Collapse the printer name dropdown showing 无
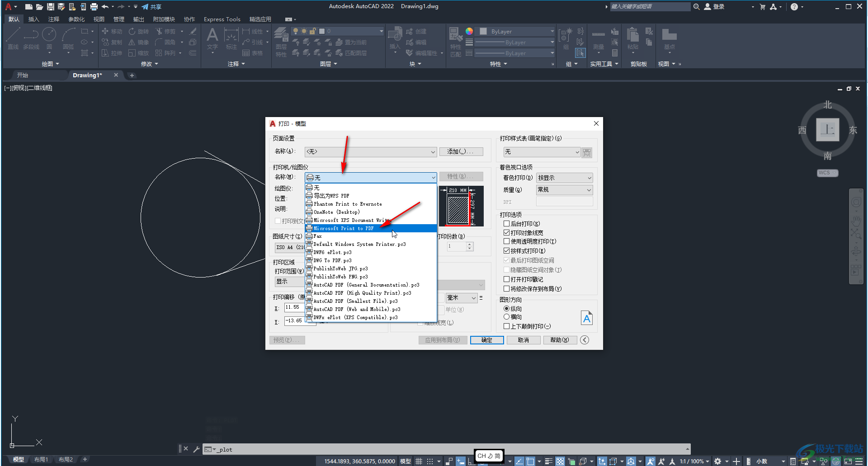This screenshot has height=466, width=868. pyautogui.click(x=371, y=178)
